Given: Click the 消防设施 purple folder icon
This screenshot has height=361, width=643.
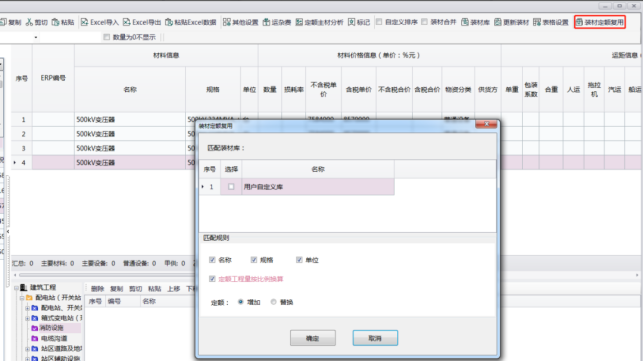Looking at the screenshot, I should 35,328.
